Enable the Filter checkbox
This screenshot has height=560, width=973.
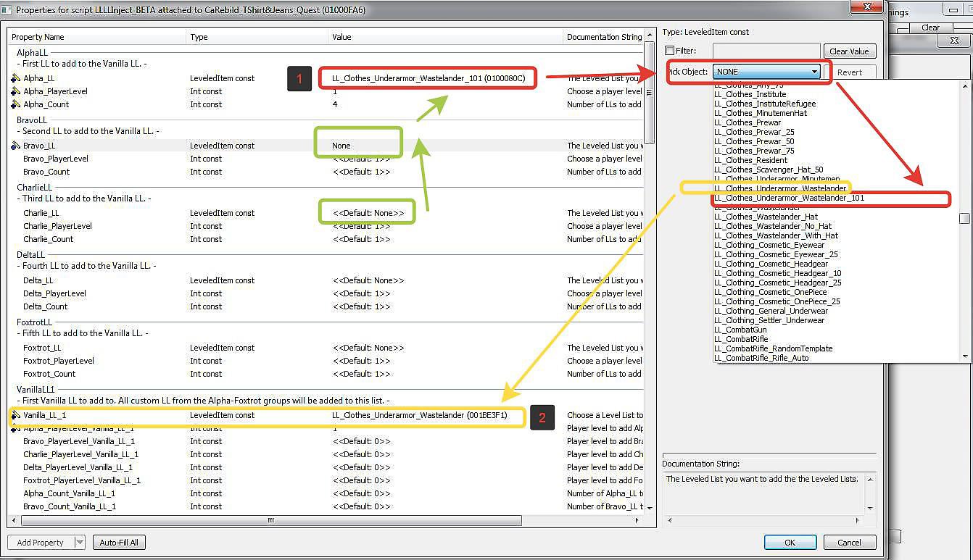[x=670, y=51]
